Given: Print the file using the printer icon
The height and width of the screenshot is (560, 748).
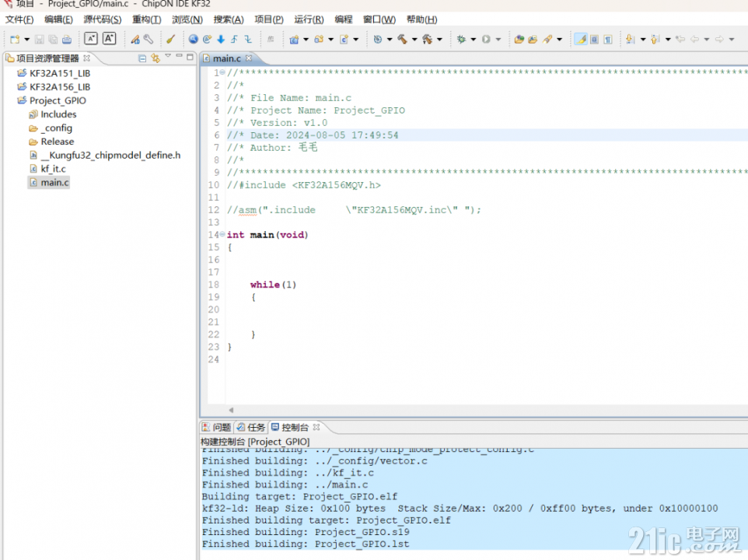Looking at the screenshot, I should 67,39.
